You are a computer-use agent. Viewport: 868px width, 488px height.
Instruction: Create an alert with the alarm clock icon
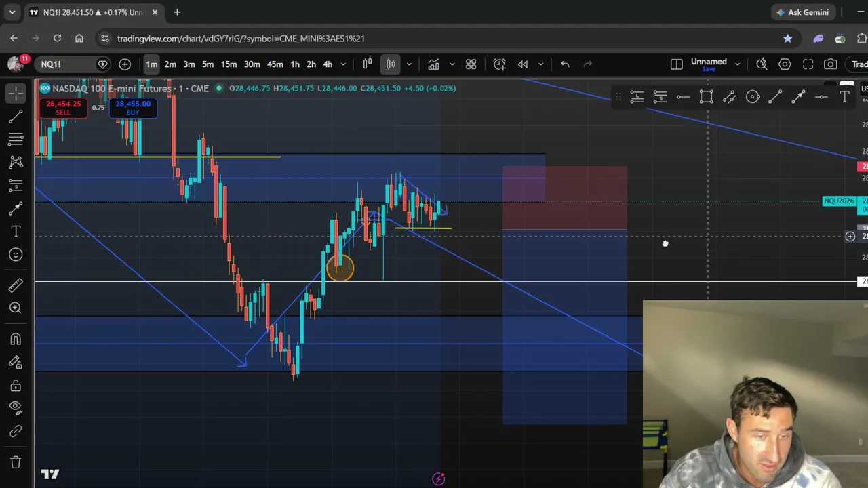(500, 64)
